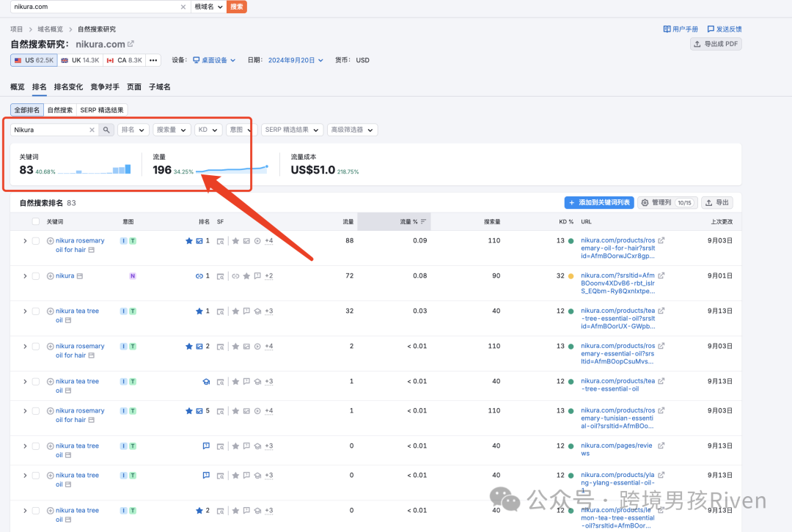Viewport: 792px width, 532px height.
Task: Switch to the 排名变化 tab
Action: (x=68, y=86)
